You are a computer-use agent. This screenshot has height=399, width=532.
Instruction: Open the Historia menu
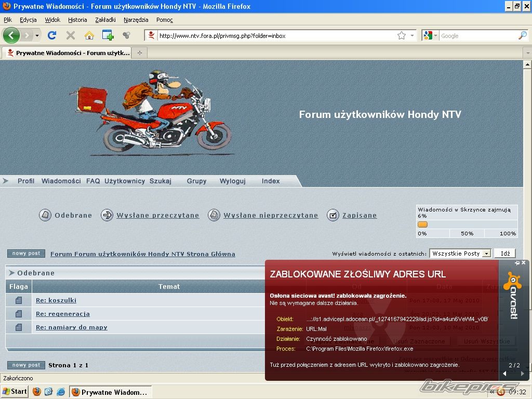(77, 20)
